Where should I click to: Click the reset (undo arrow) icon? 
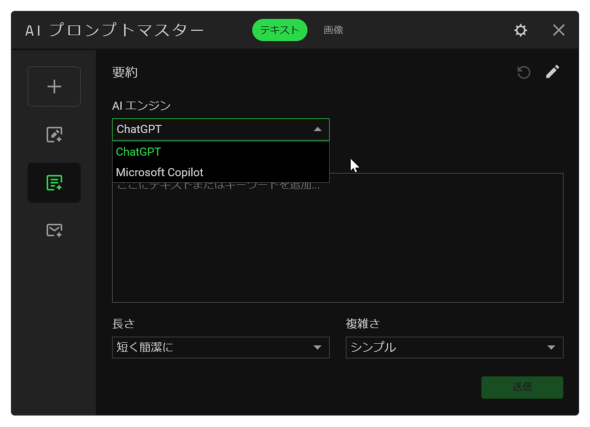tap(523, 72)
